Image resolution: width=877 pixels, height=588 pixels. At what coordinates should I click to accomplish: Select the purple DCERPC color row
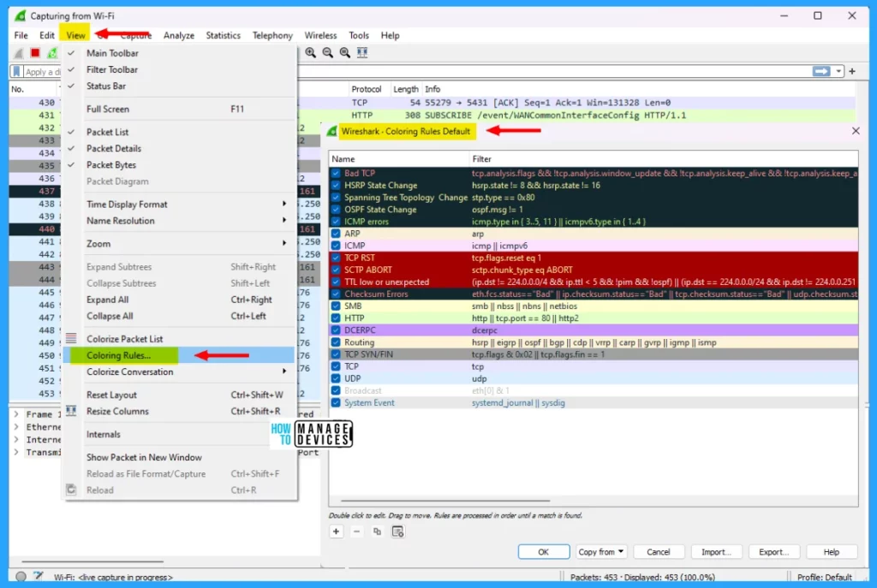coord(594,330)
